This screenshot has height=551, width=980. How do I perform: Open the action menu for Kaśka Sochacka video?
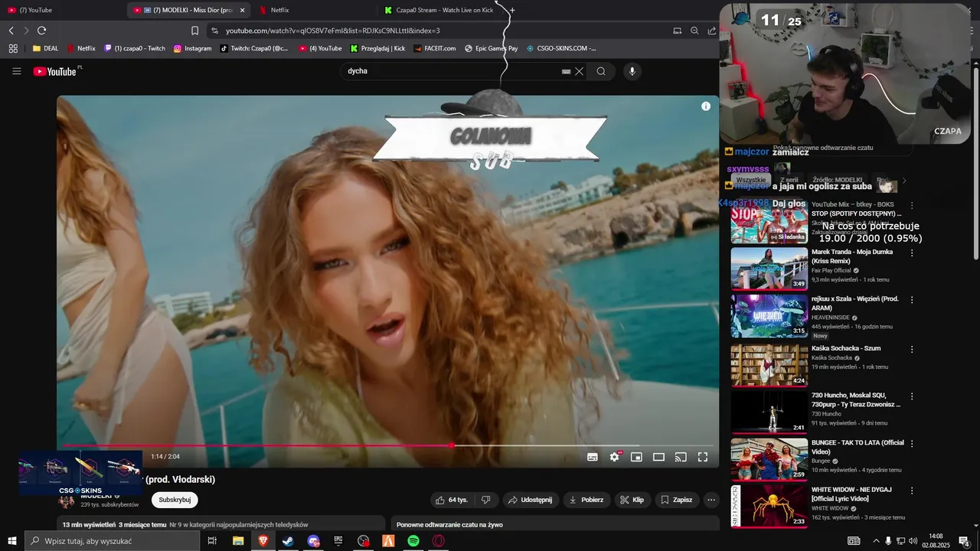coord(912,349)
